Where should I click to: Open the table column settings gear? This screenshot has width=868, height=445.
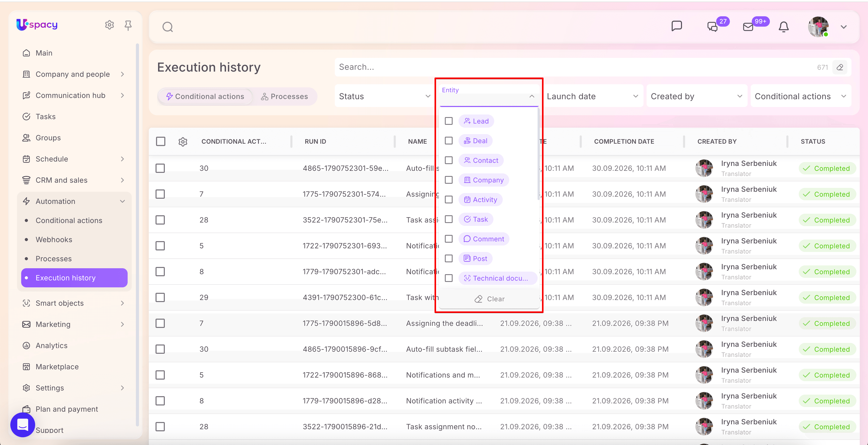tap(183, 142)
